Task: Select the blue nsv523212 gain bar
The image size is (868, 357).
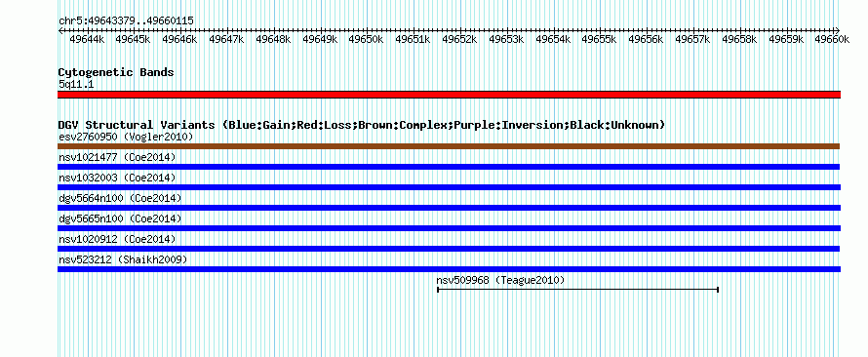Action: pos(449,269)
